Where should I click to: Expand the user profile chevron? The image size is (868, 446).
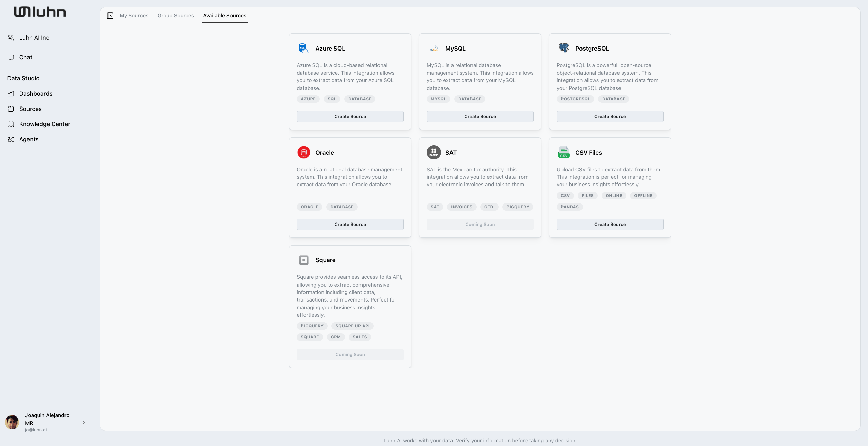[84, 422]
